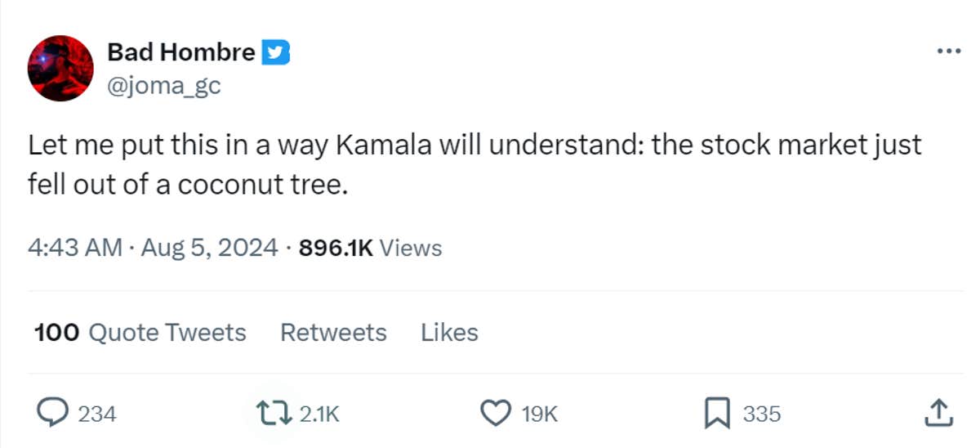
Task: Click the 19K like count
Action: point(539,414)
